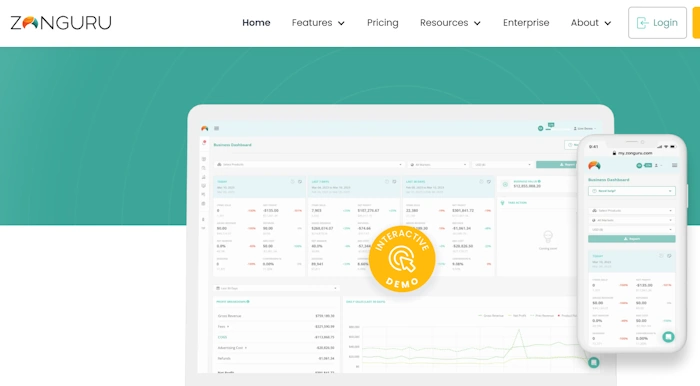
Task: Click the ZonGuru logo in laptop dashboard
Action: 204,129
